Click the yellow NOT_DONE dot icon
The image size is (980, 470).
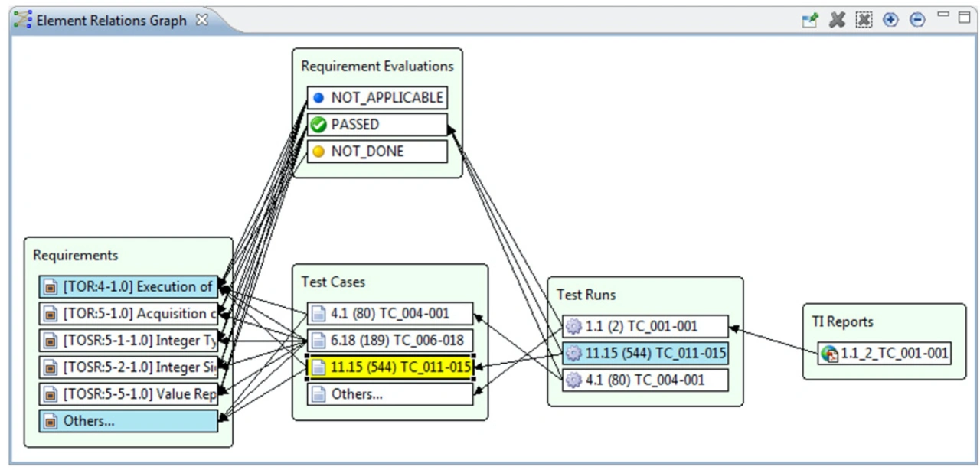[x=318, y=152]
